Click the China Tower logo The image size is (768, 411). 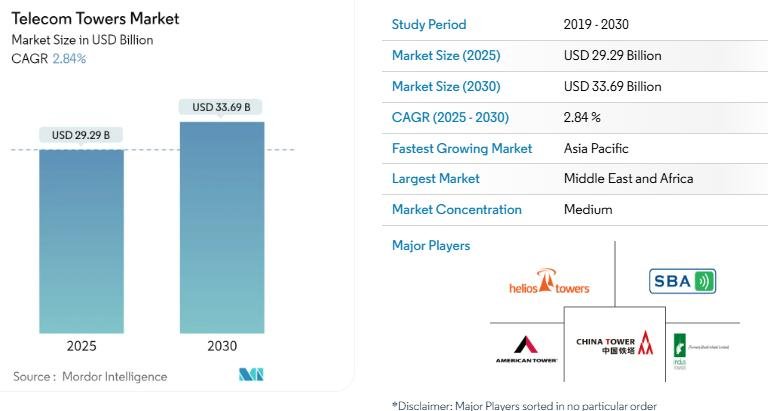point(614,345)
